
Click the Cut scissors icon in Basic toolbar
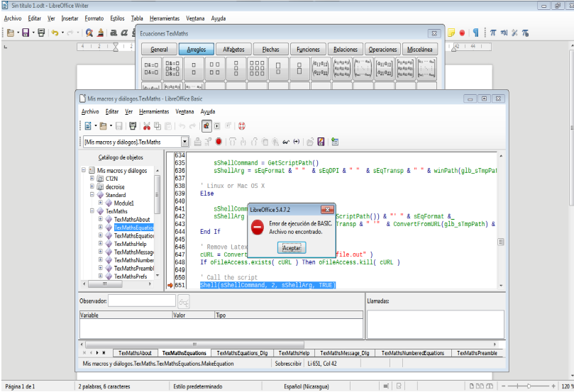[x=147, y=126]
